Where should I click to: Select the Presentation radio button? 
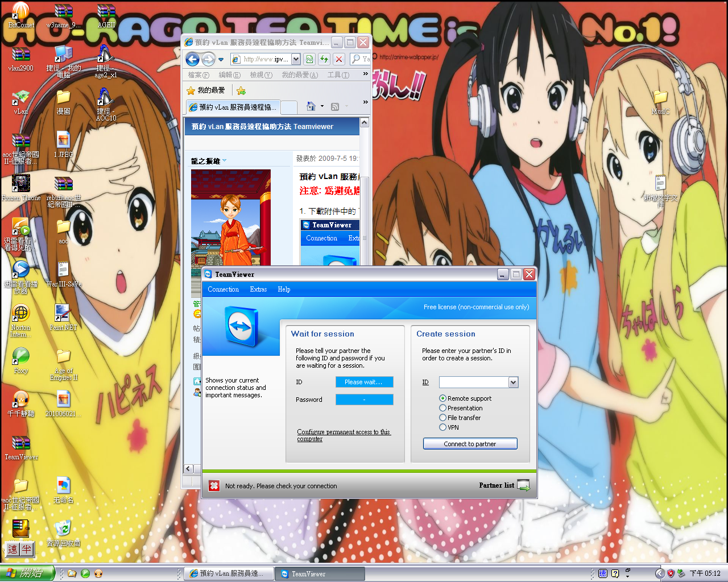coord(442,408)
